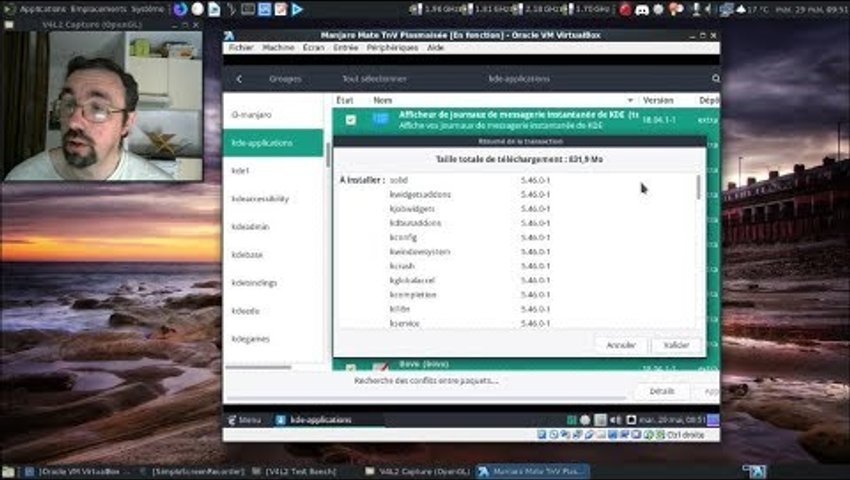Click the groups sidebar horizontal scrollbar

coord(259,368)
